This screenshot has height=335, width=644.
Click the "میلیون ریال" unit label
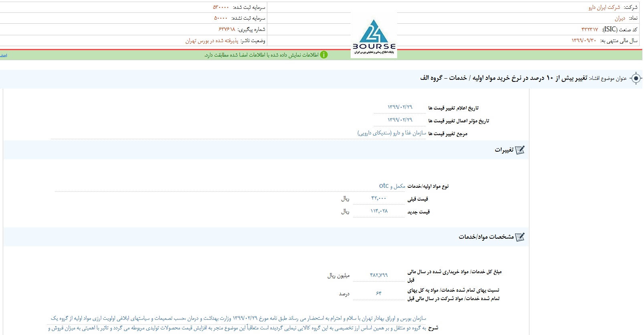(339, 275)
